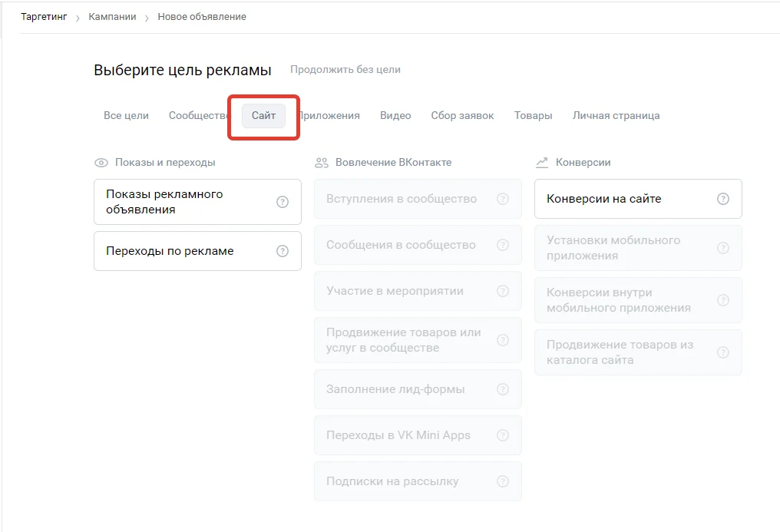Select the Установки мобильного приложения card

pos(638,248)
